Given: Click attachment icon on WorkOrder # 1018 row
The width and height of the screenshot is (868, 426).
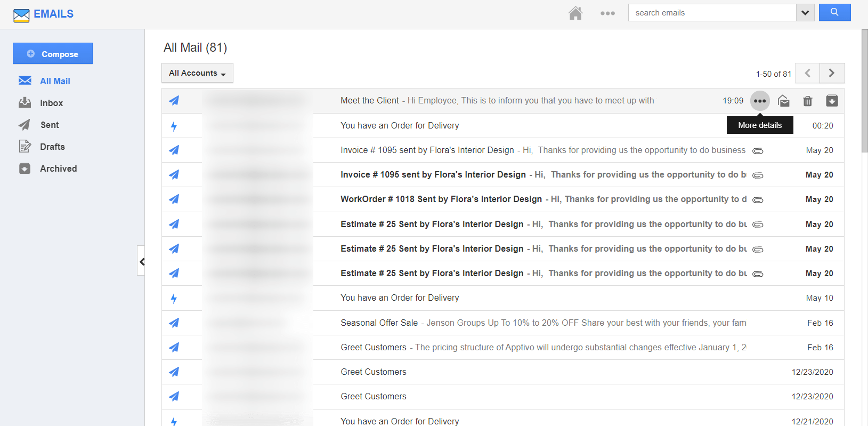Looking at the screenshot, I should coord(758,200).
